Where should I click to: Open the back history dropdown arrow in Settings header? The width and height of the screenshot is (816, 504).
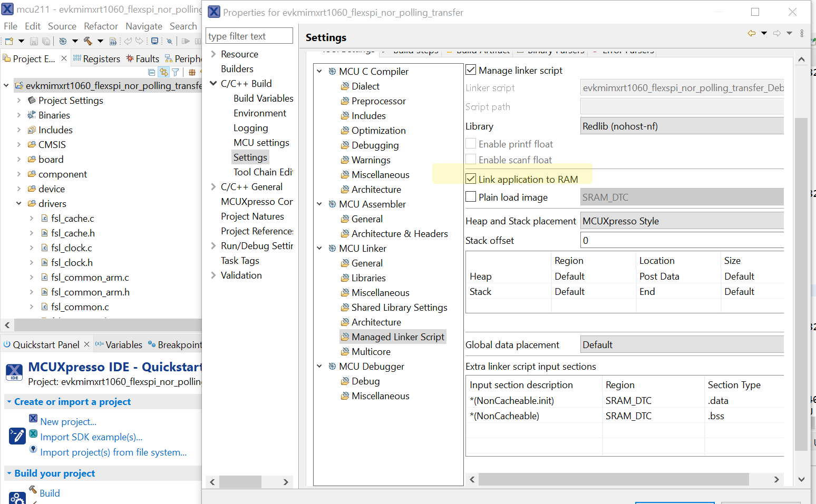[764, 33]
